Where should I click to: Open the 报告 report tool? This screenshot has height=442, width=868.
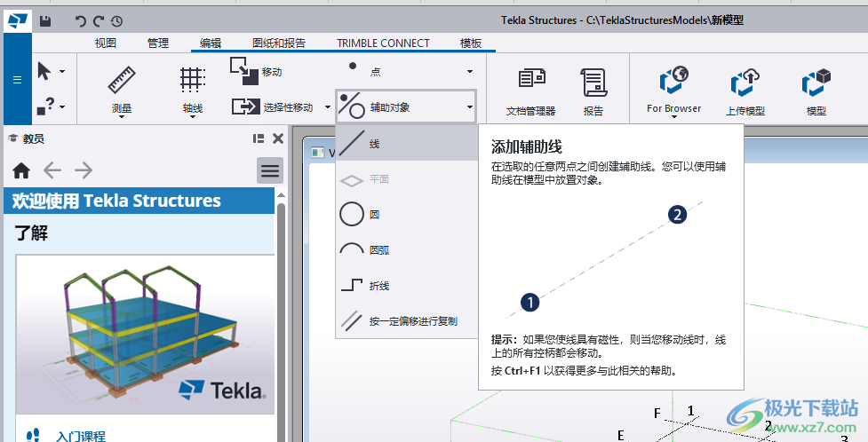click(x=593, y=83)
